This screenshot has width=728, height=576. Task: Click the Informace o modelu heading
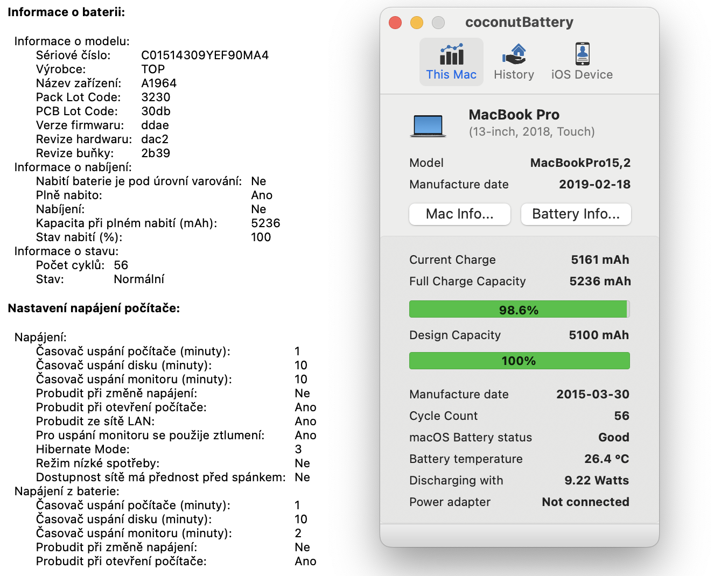coord(72,41)
